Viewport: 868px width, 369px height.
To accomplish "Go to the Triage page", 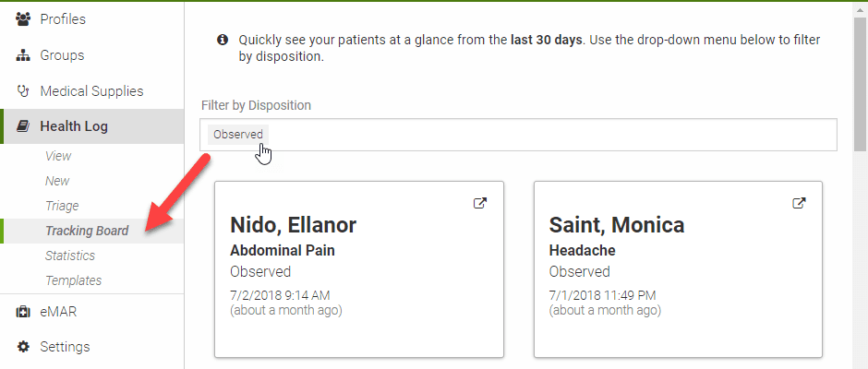I will click(62, 206).
